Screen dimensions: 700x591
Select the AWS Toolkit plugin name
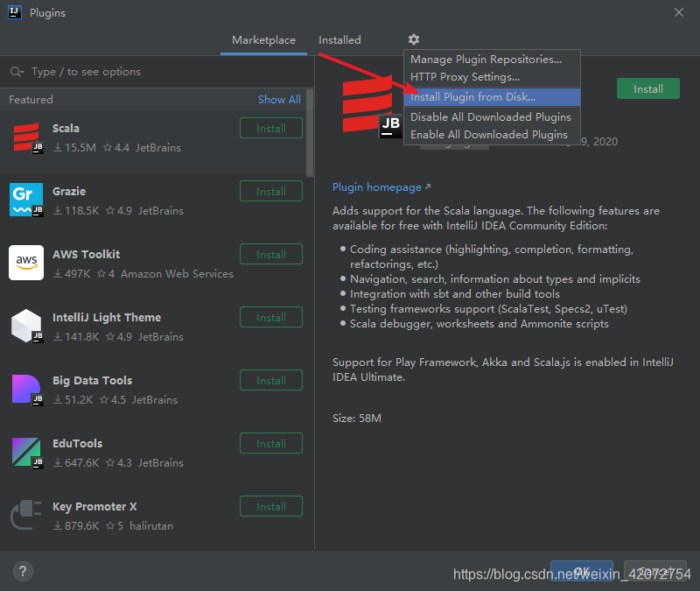pos(86,254)
